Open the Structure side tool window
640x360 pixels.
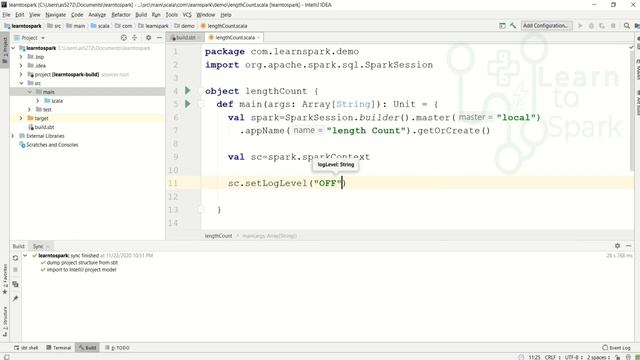[5, 322]
